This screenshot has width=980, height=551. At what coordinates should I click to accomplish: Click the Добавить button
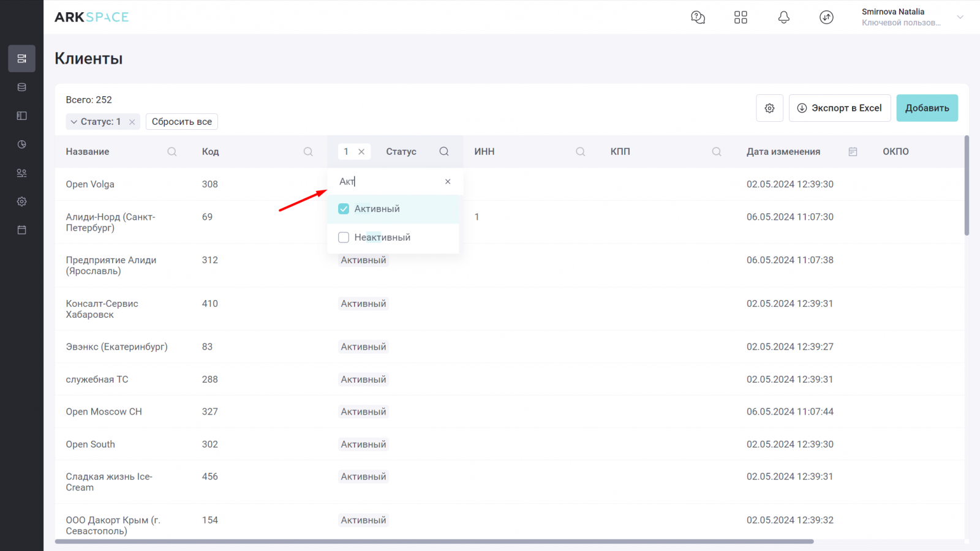pos(927,108)
